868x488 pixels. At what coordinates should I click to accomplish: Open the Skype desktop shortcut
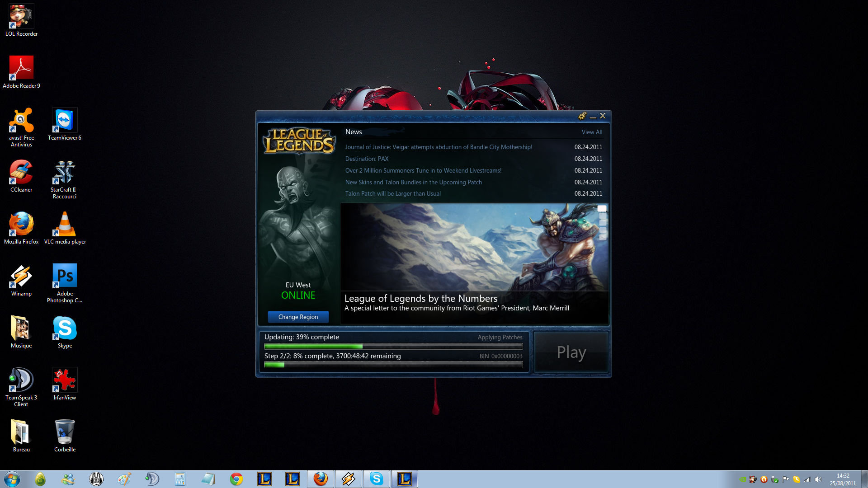click(x=65, y=332)
